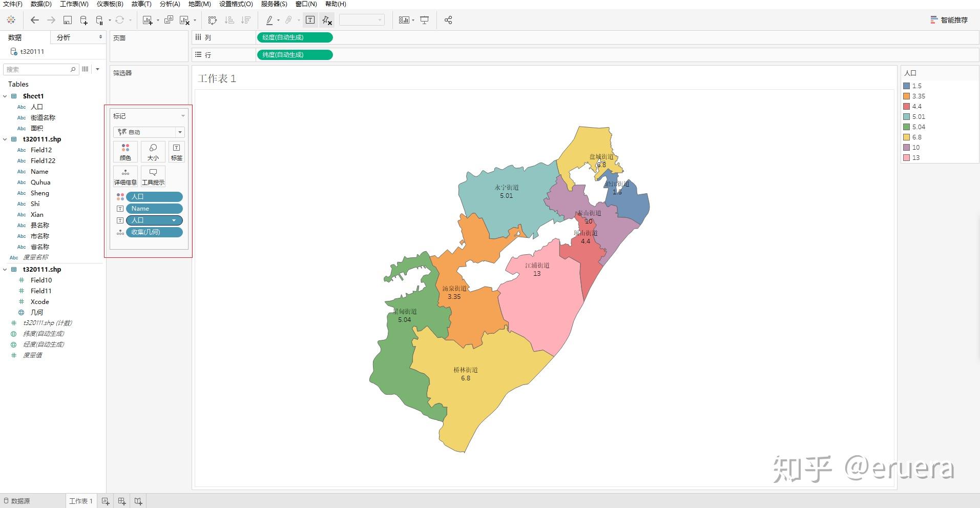Click the 经度(自动生成) pill on columns shelf
Image resolution: width=980 pixels, height=508 pixels.
295,37
